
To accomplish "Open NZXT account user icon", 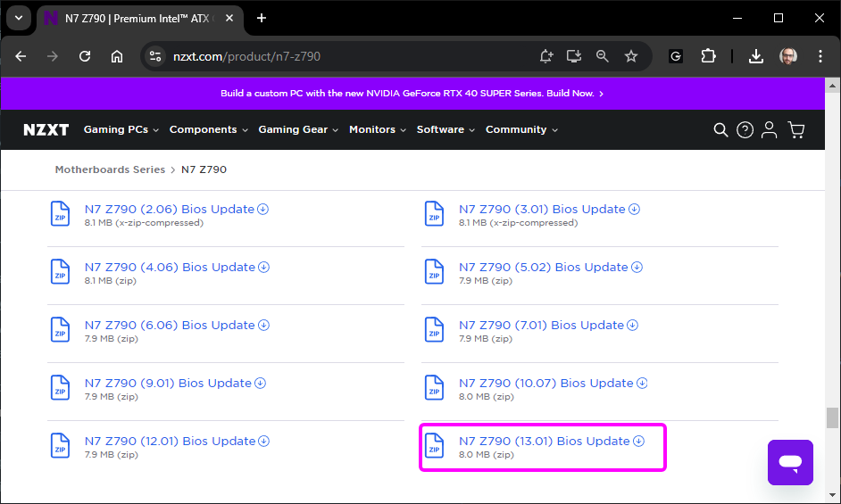I will point(769,129).
